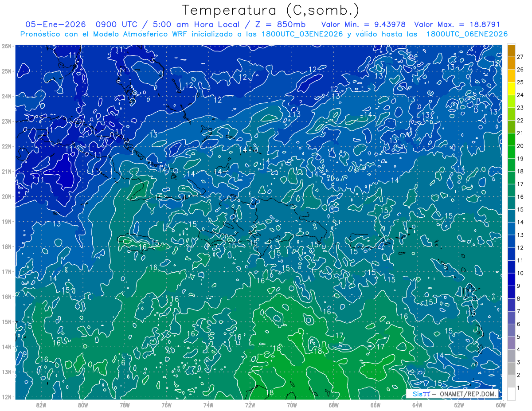Click the '20' color scale label
Image resolution: width=532 pixels, height=411 pixels.
[x=520, y=146]
